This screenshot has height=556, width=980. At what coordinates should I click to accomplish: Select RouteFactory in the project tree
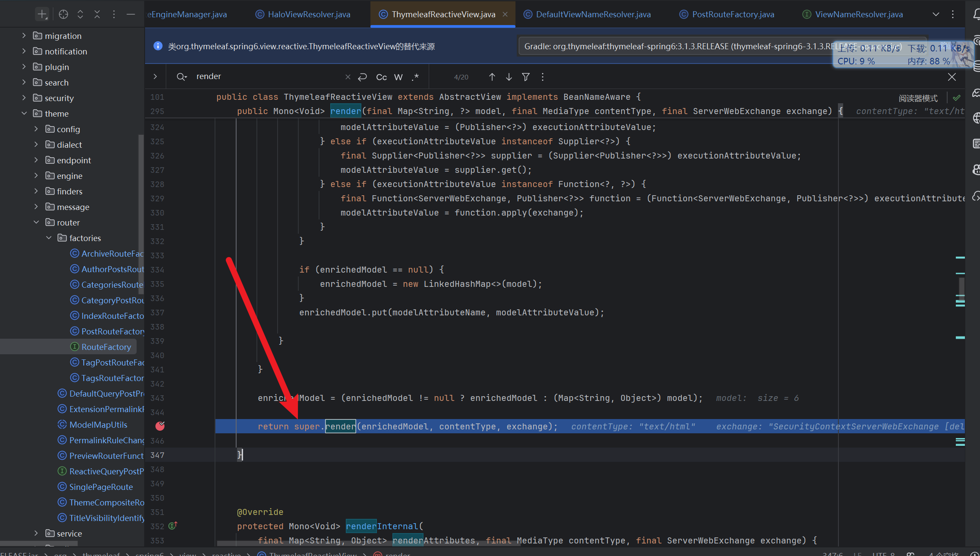pos(106,346)
